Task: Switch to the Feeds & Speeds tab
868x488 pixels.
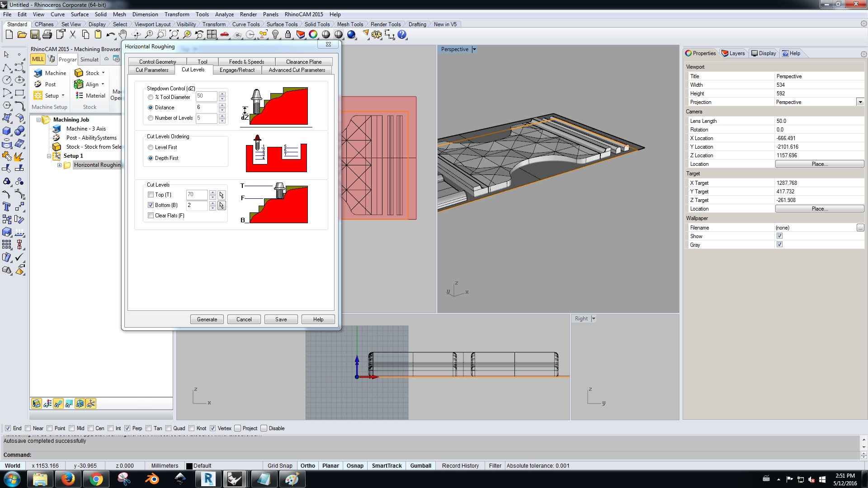Action: 246,62
